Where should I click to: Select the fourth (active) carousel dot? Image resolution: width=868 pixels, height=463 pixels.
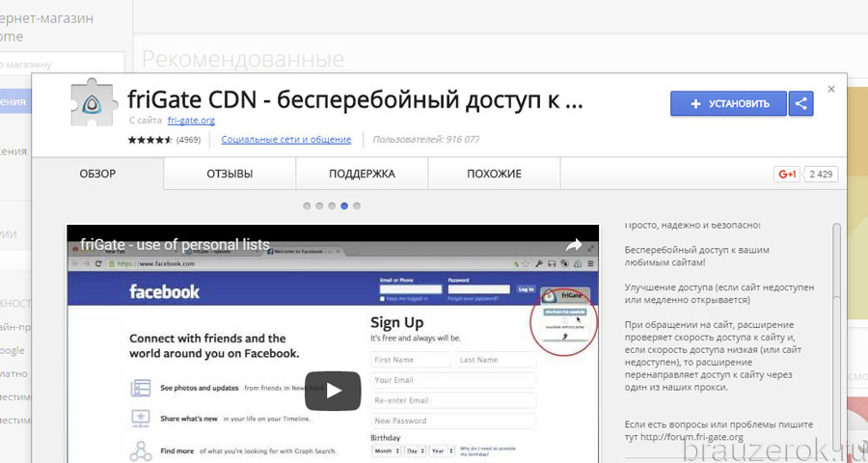click(x=344, y=206)
